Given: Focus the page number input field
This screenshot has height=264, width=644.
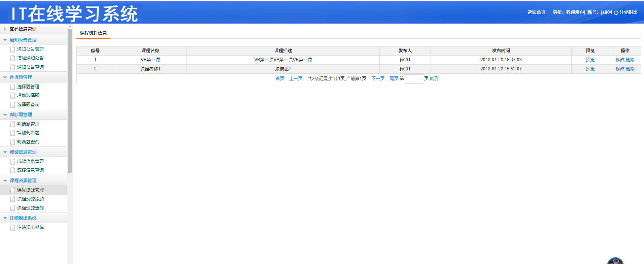Looking at the screenshot, I should 414,79.
